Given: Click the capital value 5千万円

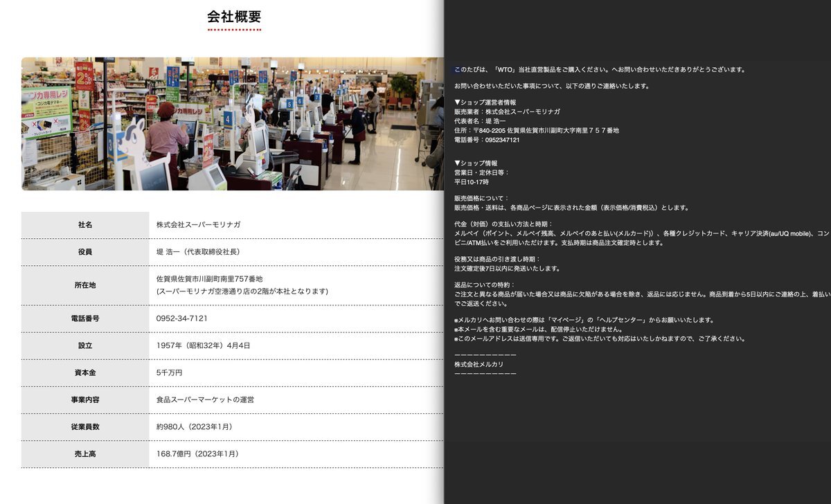Looking at the screenshot, I should coord(170,372).
